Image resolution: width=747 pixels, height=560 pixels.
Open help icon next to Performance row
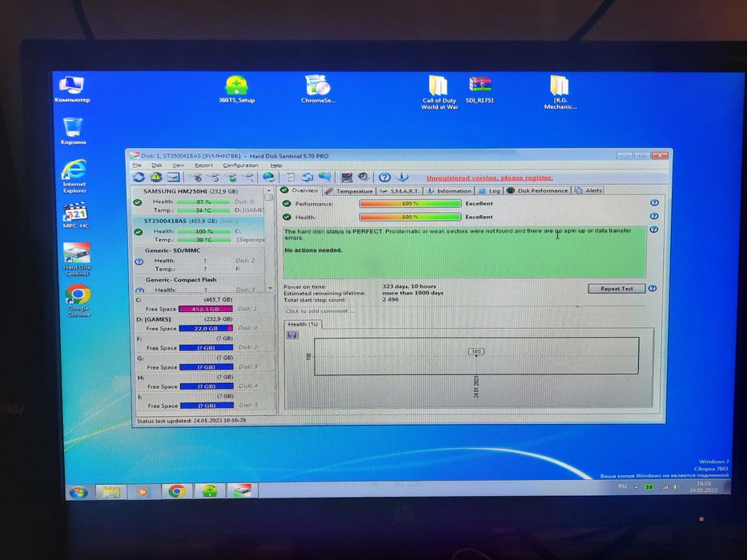click(x=655, y=203)
